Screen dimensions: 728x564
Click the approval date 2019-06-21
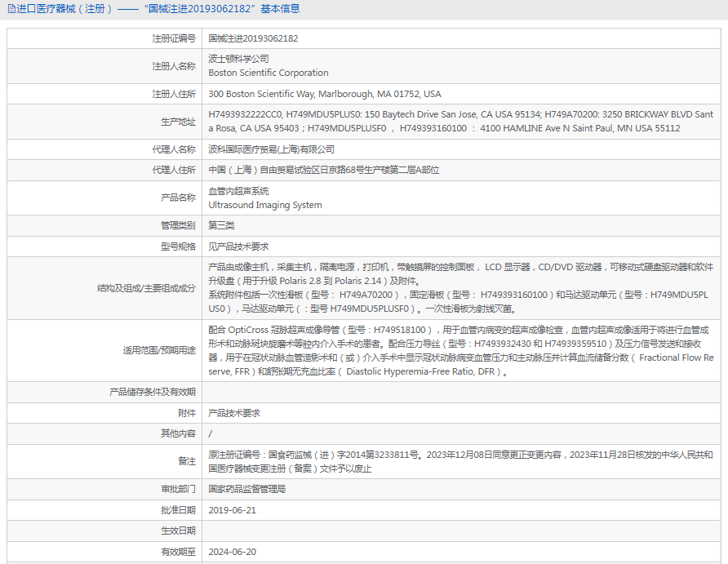click(232, 510)
